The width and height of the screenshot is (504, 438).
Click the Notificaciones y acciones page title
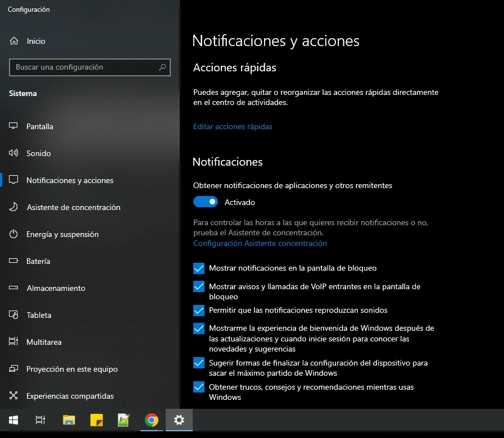pyautogui.click(x=276, y=41)
